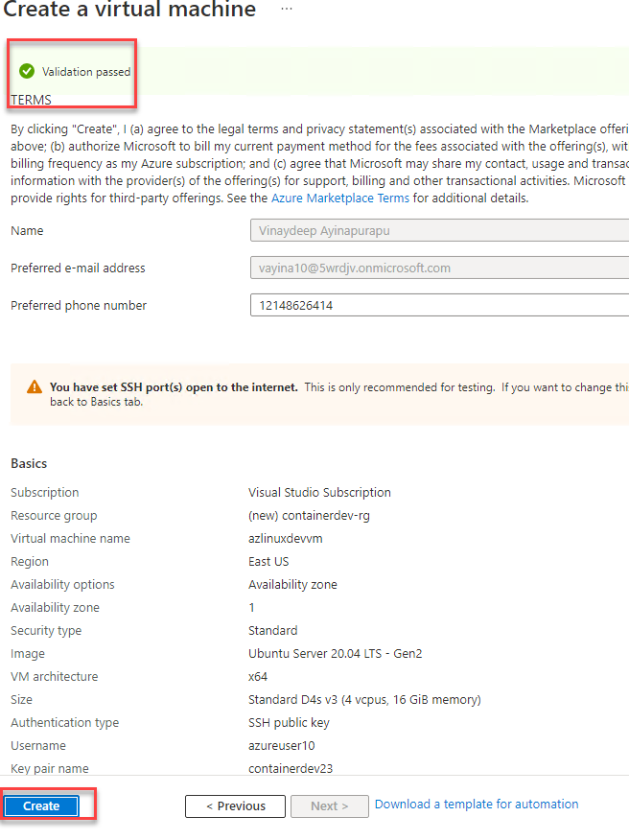Click the Ubuntu Server 20.04 LTS image value
This screenshot has height=840, width=629.
[335, 654]
